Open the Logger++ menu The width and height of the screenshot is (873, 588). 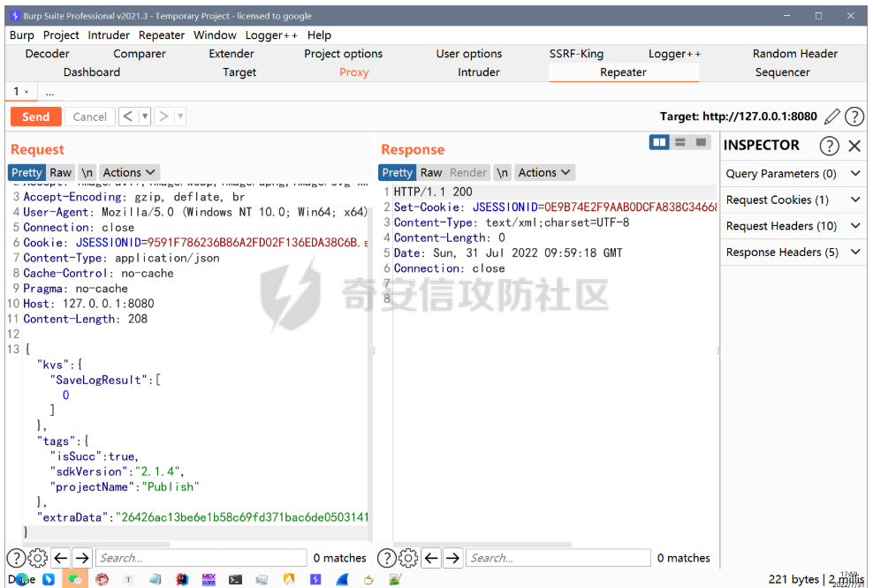tap(271, 35)
